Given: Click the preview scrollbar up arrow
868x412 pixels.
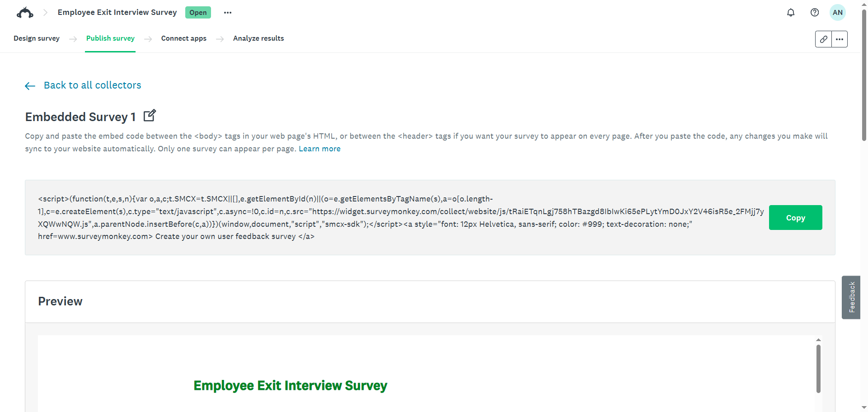Looking at the screenshot, I should [818, 340].
